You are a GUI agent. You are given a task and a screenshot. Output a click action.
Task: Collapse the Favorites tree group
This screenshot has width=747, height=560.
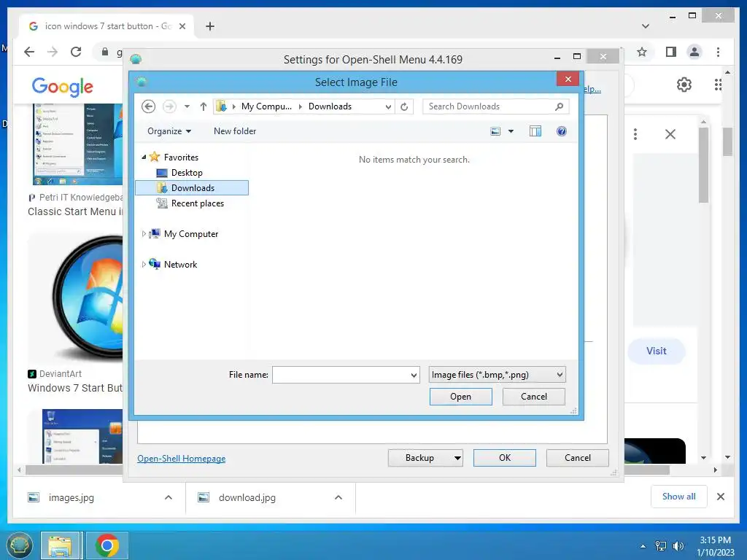click(144, 157)
